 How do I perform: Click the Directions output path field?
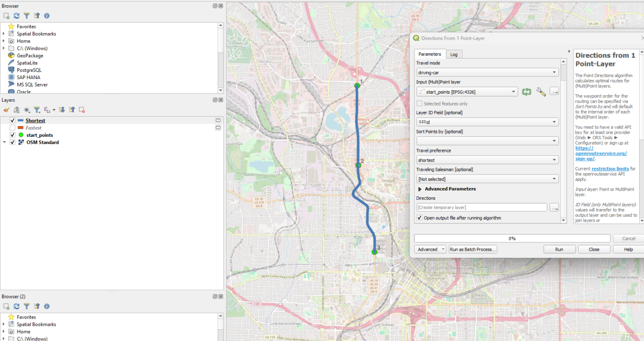point(481,208)
